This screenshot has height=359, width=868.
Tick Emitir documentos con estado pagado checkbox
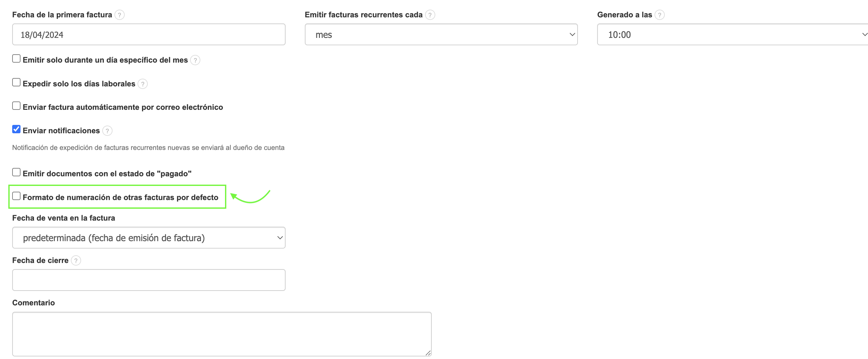coord(16,172)
